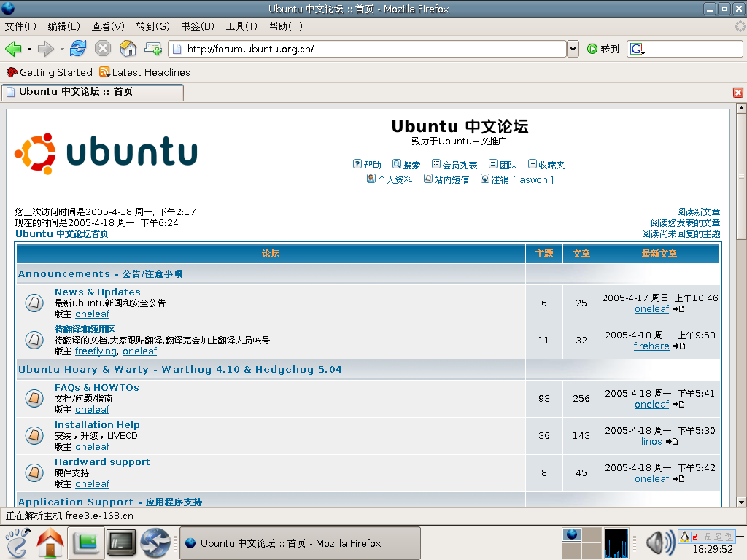Open Latest Headlines live bookmark
The width and height of the screenshot is (747, 560).
tap(144, 72)
